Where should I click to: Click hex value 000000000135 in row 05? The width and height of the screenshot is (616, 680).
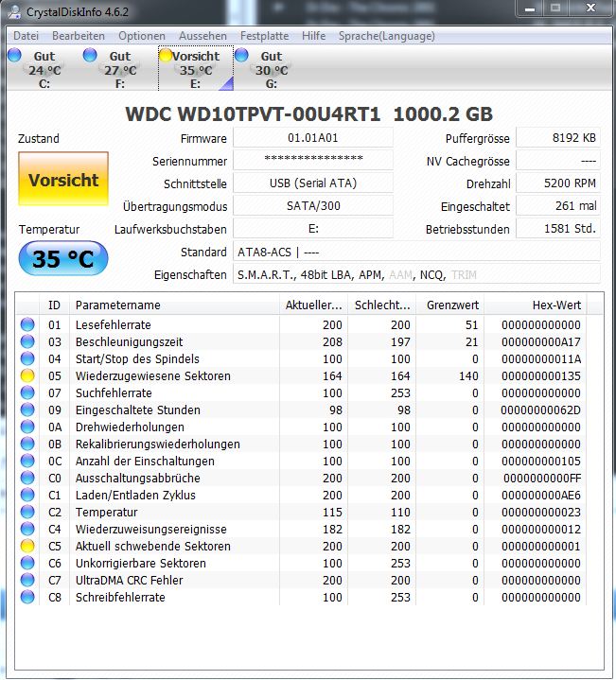(541, 376)
